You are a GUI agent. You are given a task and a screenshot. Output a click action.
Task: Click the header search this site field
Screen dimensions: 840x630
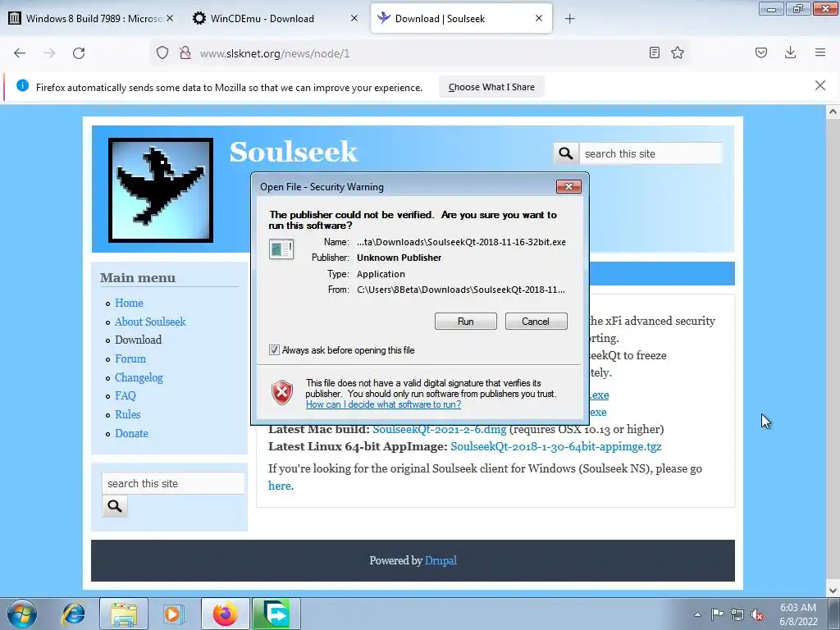click(x=651, y=153)
